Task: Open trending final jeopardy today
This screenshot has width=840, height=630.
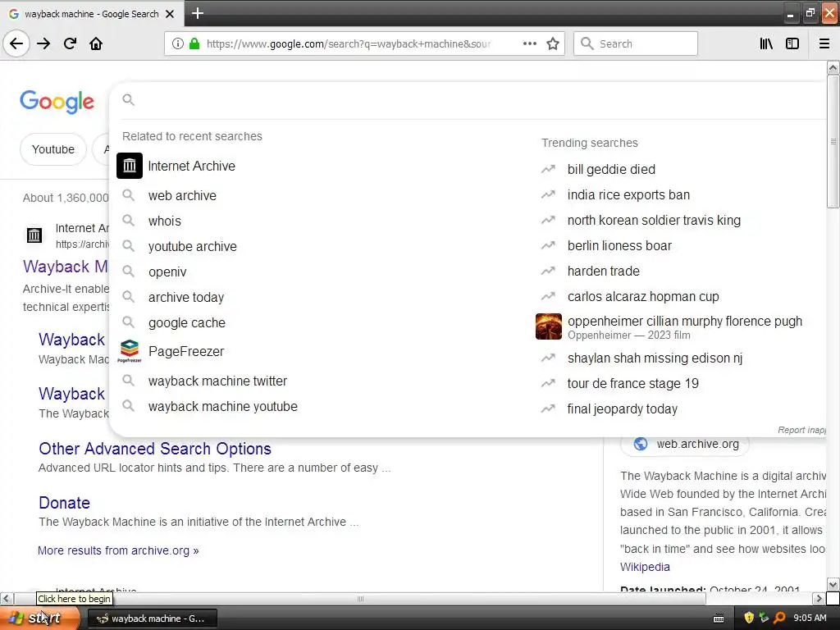Action: coord(623,409)
